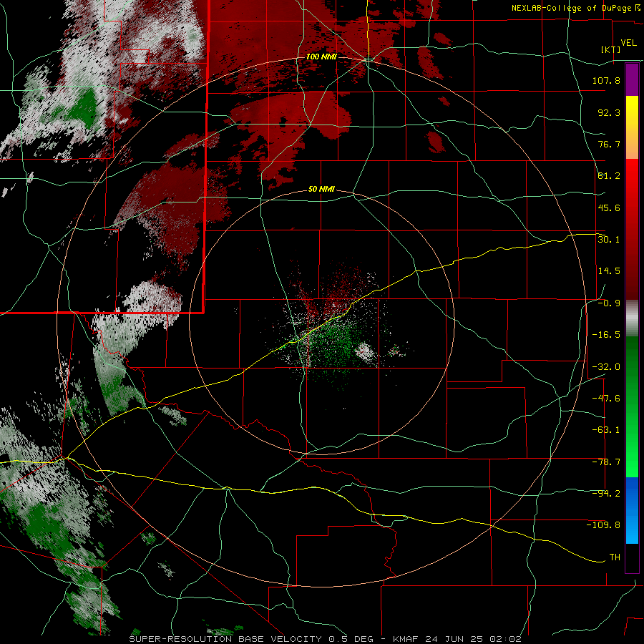Select the -16.5 velocity scale value
Image resolution: width=644 pixels, height=644 pixels.
click(x=606, y=335)
